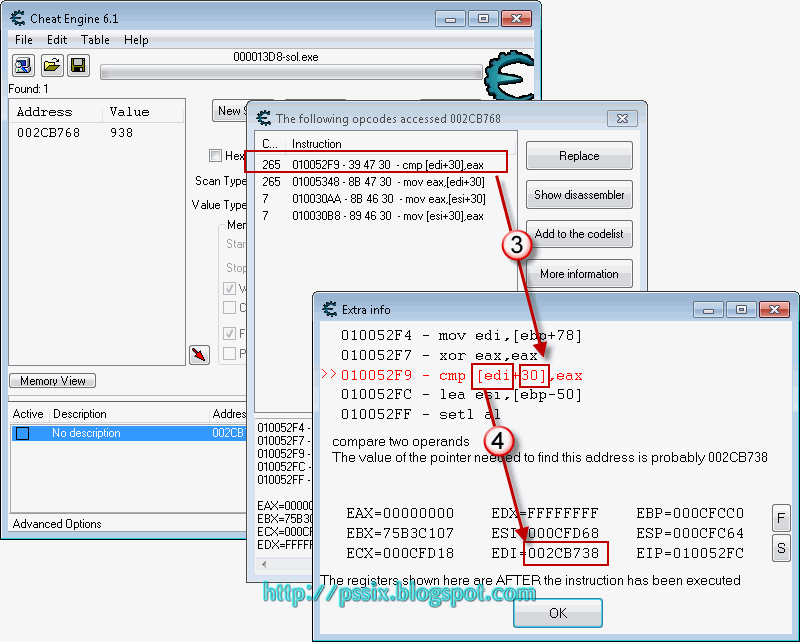This screenshot has width=800, height=642.
Task: Click ESP=000CFC64 register value
Action: pyautogui.click(x=690, y=533)
